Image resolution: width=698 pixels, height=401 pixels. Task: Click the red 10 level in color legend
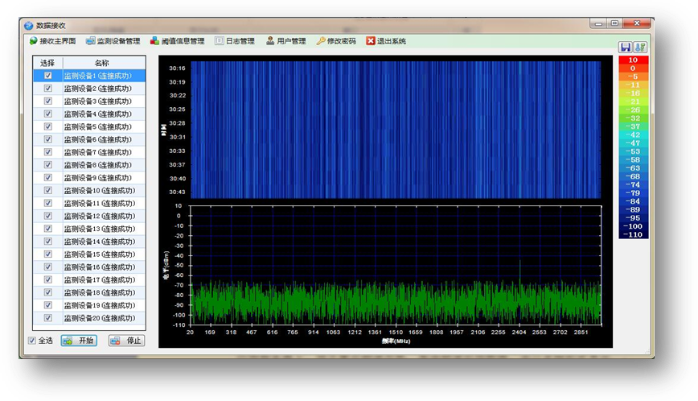point(633,60)
